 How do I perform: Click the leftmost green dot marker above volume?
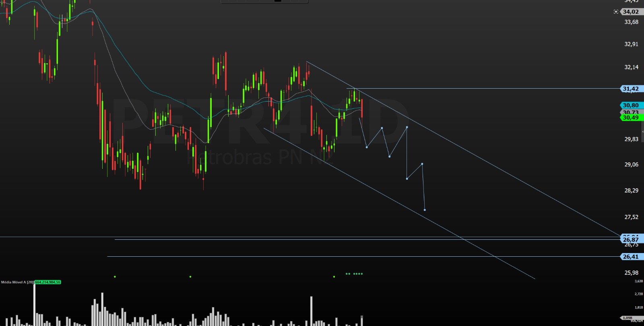coord(115,277)
